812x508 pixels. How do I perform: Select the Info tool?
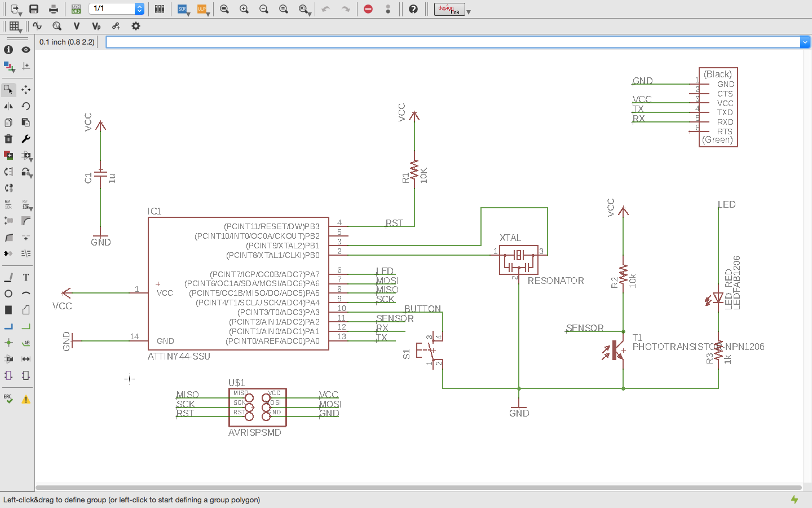coord(8,50)
